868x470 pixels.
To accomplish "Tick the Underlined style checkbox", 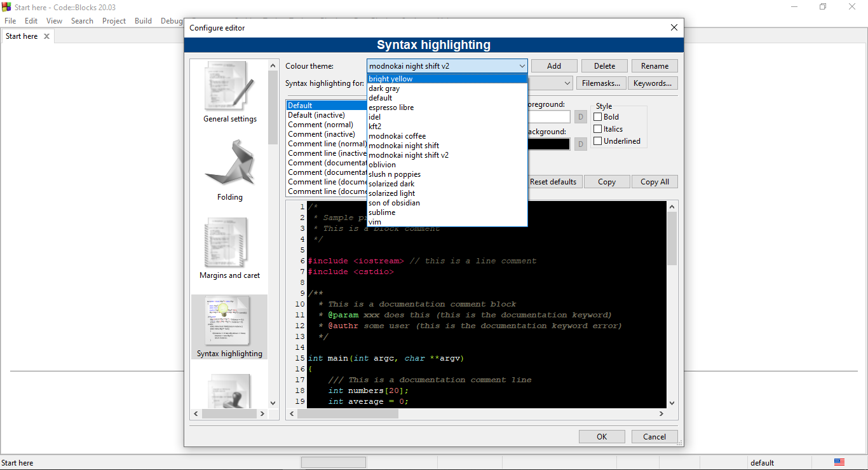I will coord(597,141).
